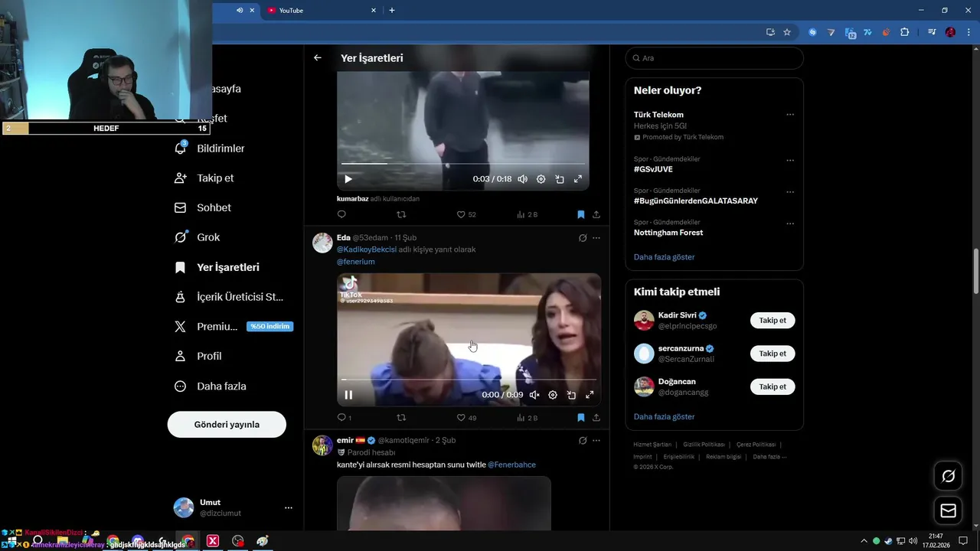Enter fullscreen on Eda's video
Viewport: 980px width, 551px height.
(590, 395)
